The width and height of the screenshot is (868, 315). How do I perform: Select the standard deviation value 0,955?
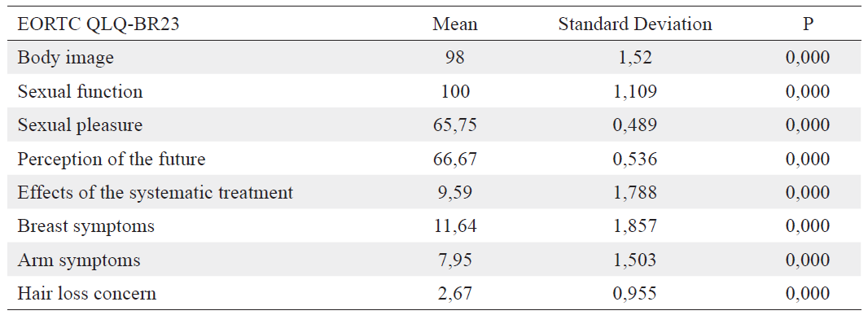pos(635,294)
